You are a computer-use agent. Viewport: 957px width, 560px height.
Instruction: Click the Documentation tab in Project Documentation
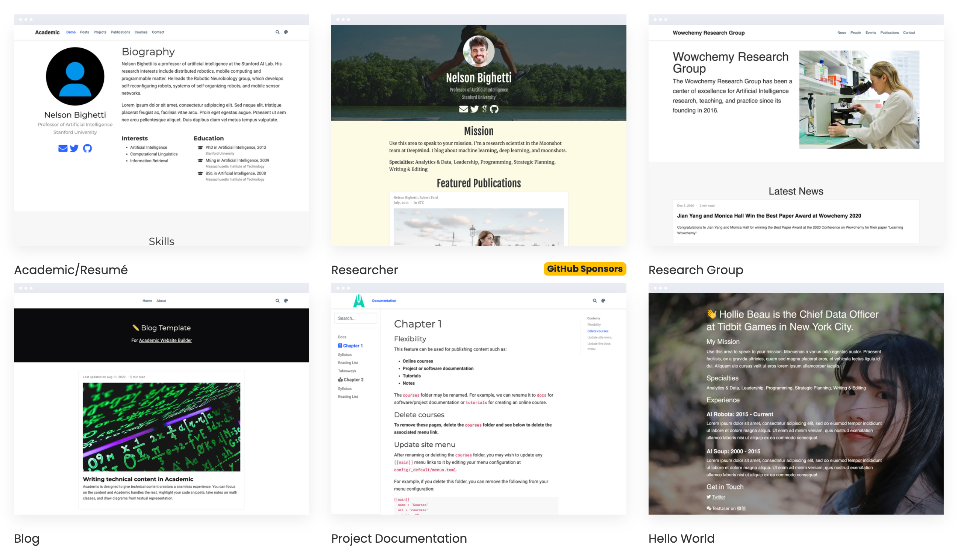tap(384, 301)
